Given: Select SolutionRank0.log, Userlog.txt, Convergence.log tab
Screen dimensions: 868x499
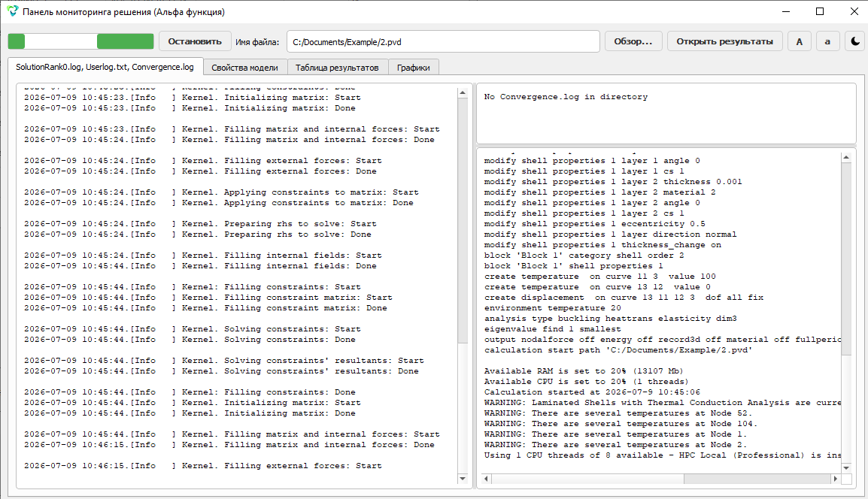Looking at the screenshot, I should pyautogui.click(x=105, y=67).
